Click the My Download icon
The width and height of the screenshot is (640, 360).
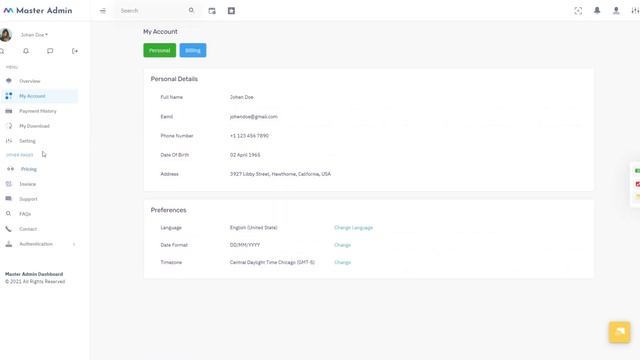click(9, 126)
